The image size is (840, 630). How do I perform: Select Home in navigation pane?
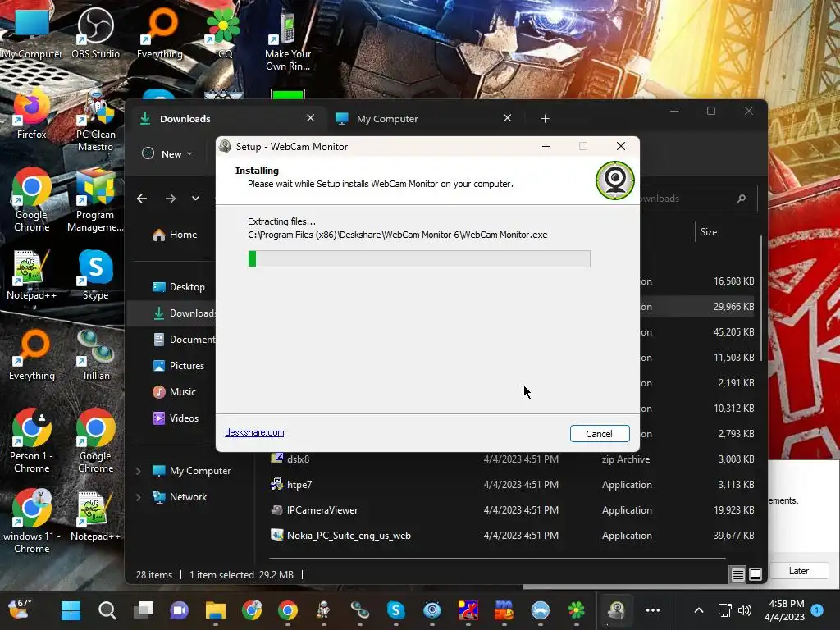click(x=176, y=235)
